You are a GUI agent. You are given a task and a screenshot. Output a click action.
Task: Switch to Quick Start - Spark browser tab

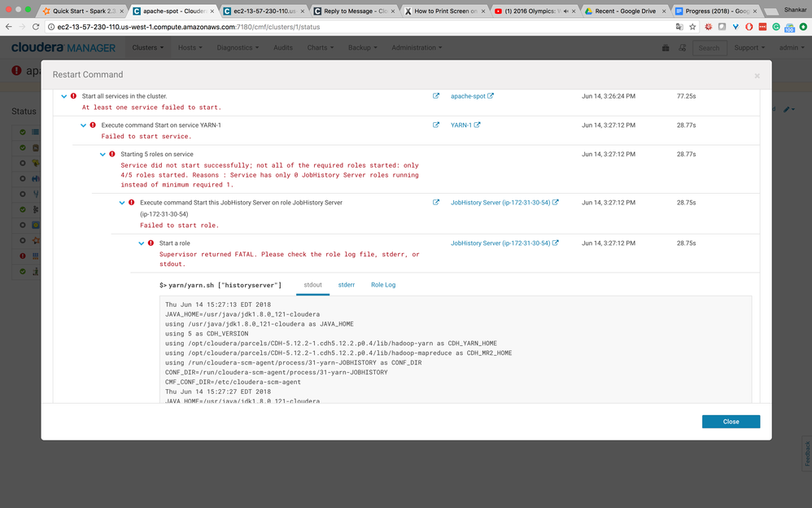tap(83, 11)
